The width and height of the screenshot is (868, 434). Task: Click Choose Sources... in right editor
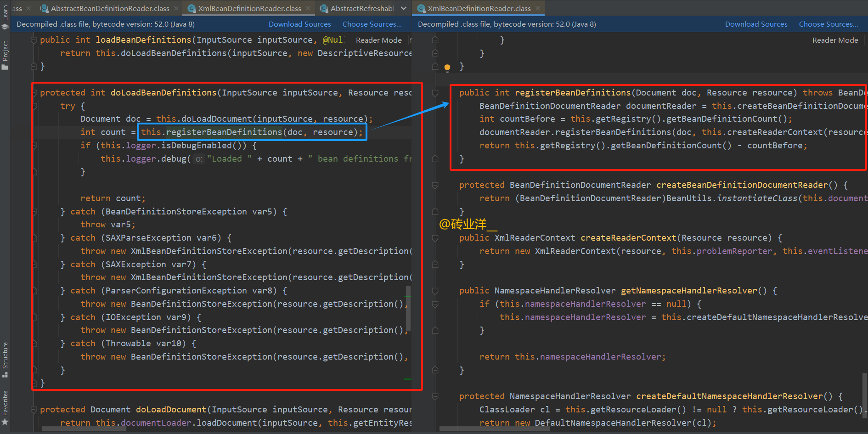(829, 24)
